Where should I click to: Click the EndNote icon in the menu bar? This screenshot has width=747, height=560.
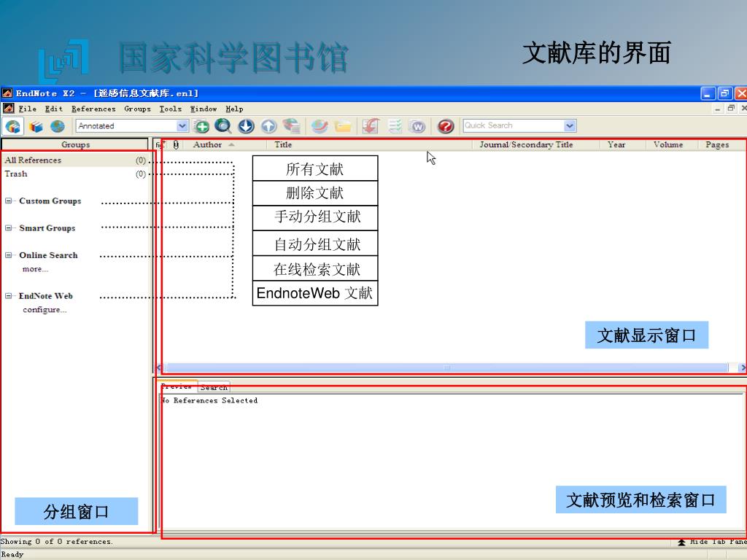click(x=8, y=109)
